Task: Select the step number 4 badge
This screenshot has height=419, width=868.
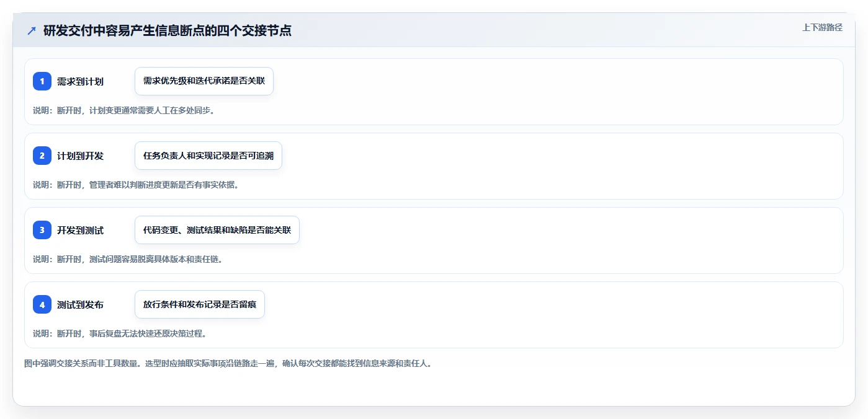Action: pyautogui.click(x=42, y=304)
